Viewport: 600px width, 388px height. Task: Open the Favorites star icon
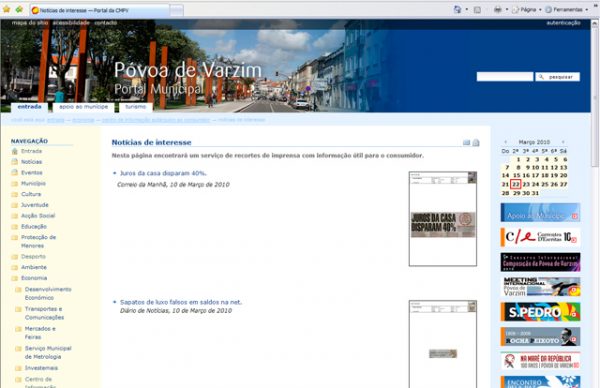6,9
